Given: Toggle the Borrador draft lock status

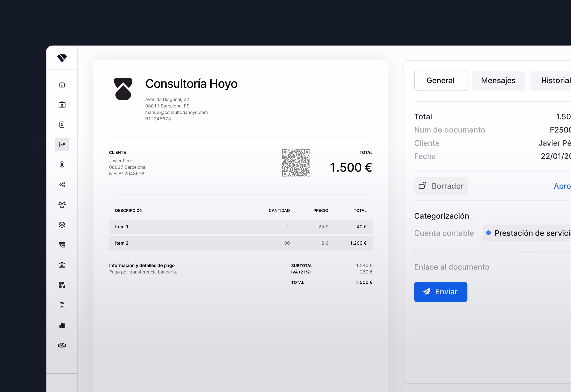Looking at the screenshot, I should (441, 186).
